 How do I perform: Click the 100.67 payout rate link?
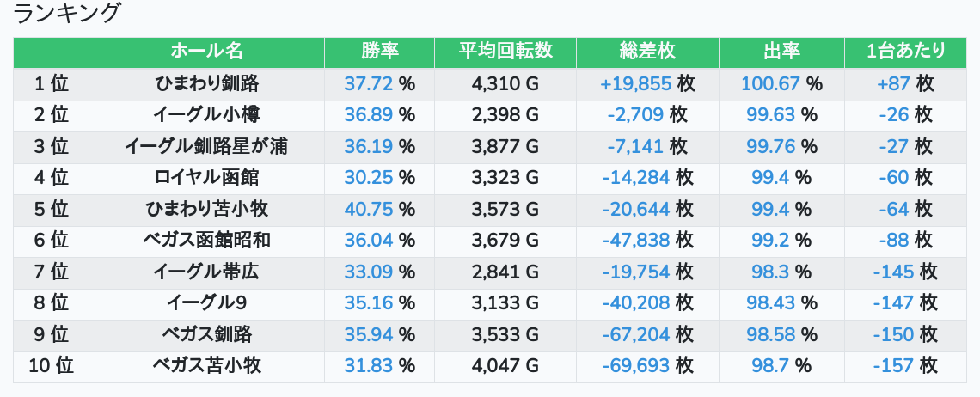tap(771, 84)
